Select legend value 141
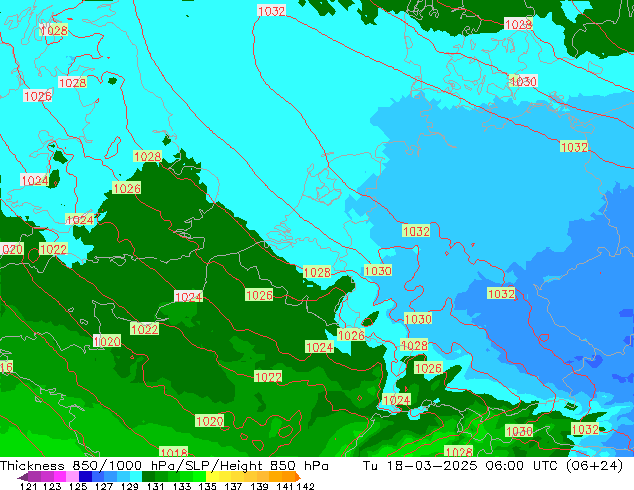 click(x=285, y=486)
